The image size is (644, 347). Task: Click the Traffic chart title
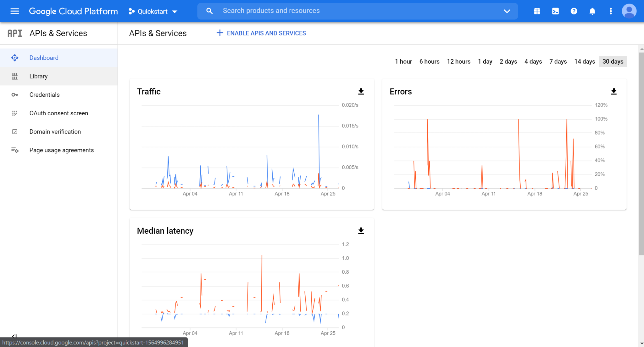point(149,92)
